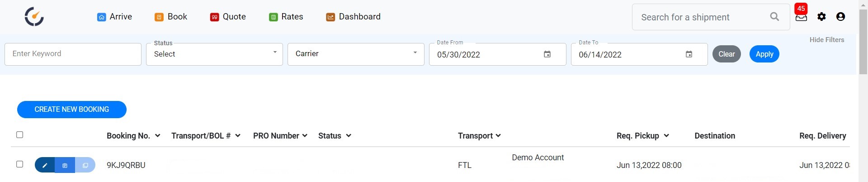Click the Enter Keyword input field
Image resolution: width=868 pixels, height=182 pixels.
point(73,54)
